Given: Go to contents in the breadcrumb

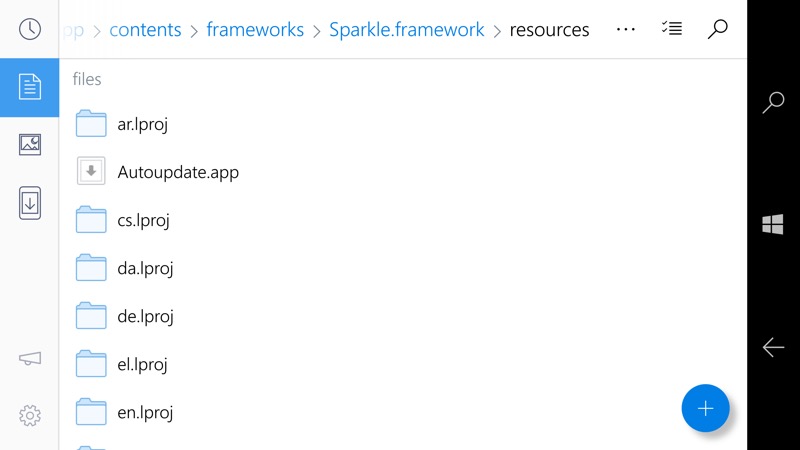Looking at the screenshot, I should click(145, 30).
